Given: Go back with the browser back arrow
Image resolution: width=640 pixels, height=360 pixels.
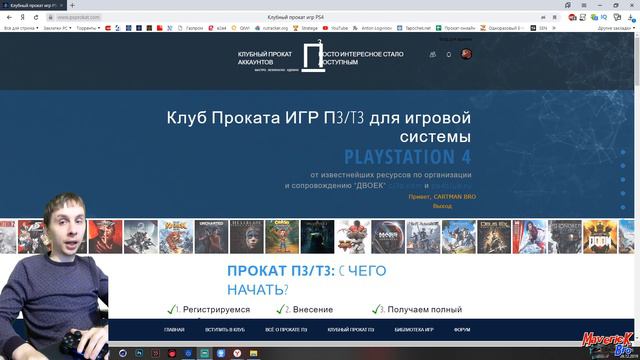Looking at the screenshot, I should tap(9, 18).
